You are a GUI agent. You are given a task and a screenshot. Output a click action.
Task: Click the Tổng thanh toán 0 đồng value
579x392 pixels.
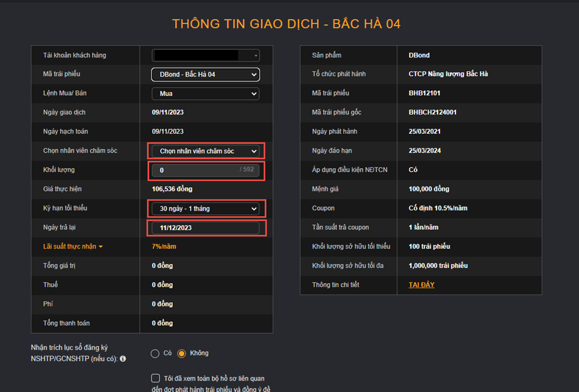pyautogui.click(x=162, y=323)
